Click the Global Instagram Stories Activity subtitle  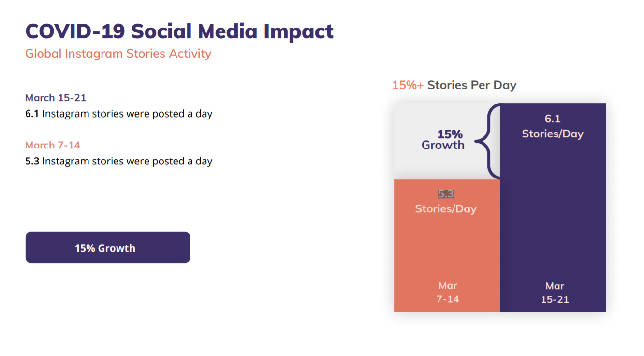point(118,53)
